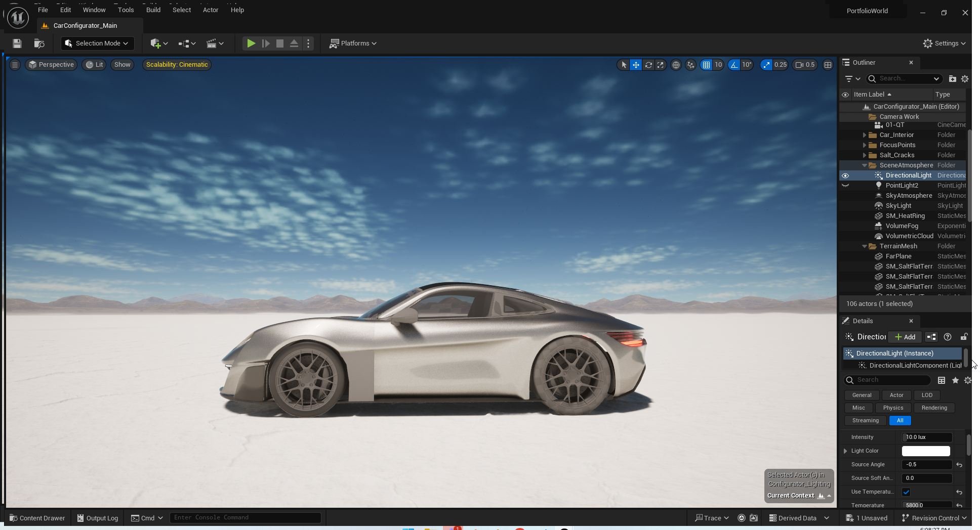Open Selection Mode dropdown
The image size is (980, 530).
click(x=97, y=43)
